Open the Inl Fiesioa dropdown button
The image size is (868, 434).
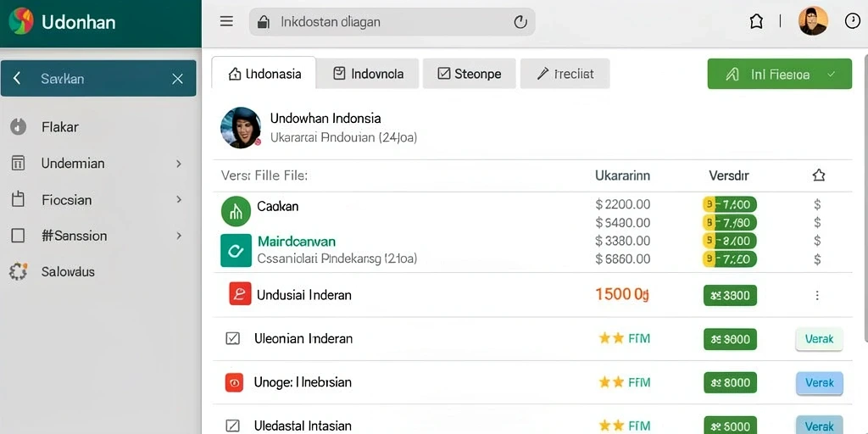[x=780, y=74]
